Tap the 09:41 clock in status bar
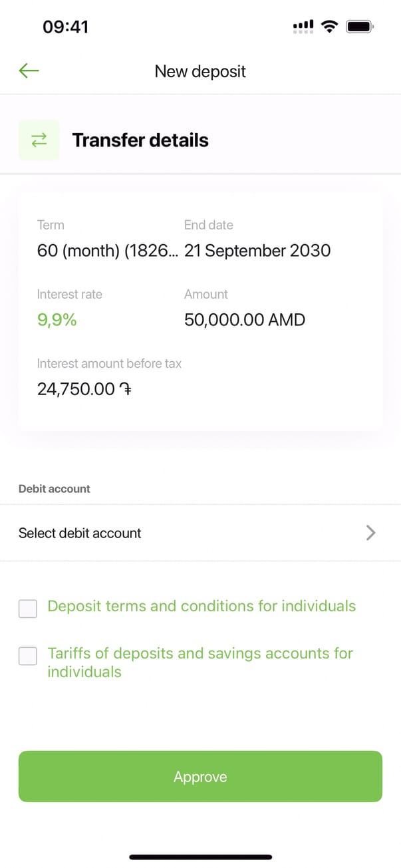This screenshot has width=401, height=868. click(66, 27)
